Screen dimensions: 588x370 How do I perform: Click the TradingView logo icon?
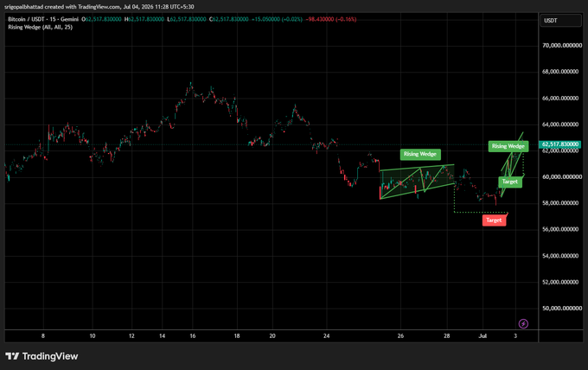pos(12,356)
